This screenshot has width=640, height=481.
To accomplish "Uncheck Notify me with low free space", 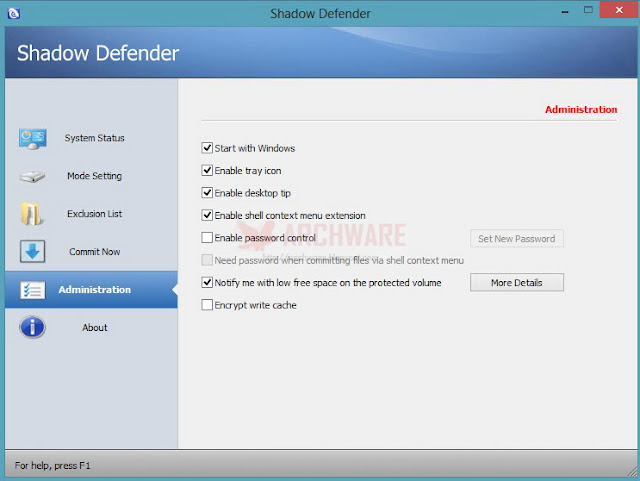I will pos(207,283).
